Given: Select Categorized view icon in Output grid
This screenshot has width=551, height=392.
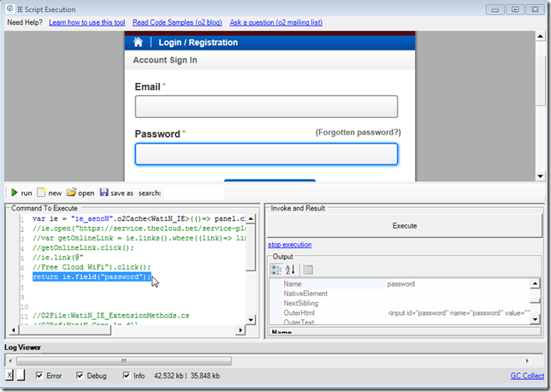Looking at the screenshot, I should (x=276, y=270).
